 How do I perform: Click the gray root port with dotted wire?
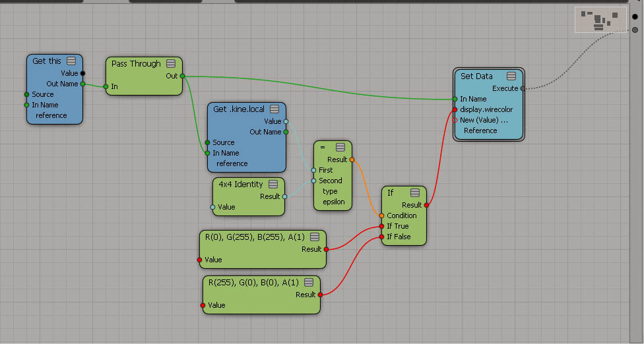tap(635, 30)
